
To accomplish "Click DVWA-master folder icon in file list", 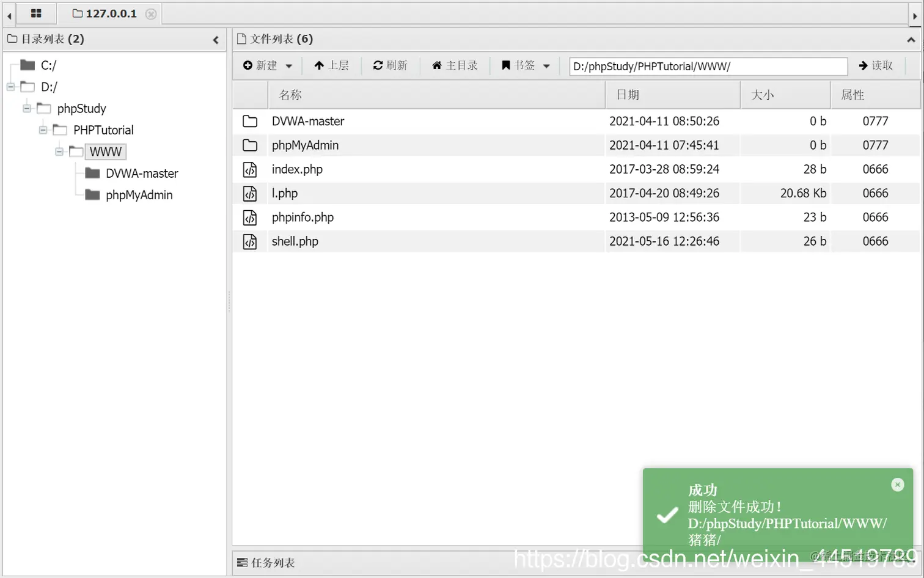I will tap(250, 121).
